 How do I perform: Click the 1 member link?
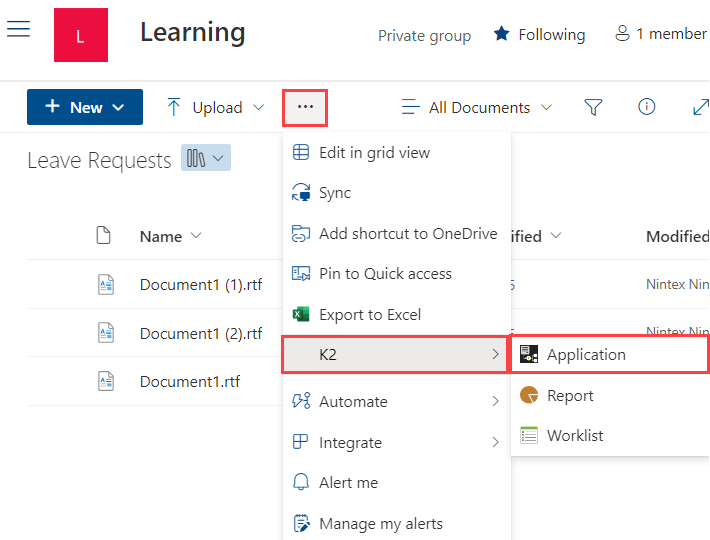[661, 34]
